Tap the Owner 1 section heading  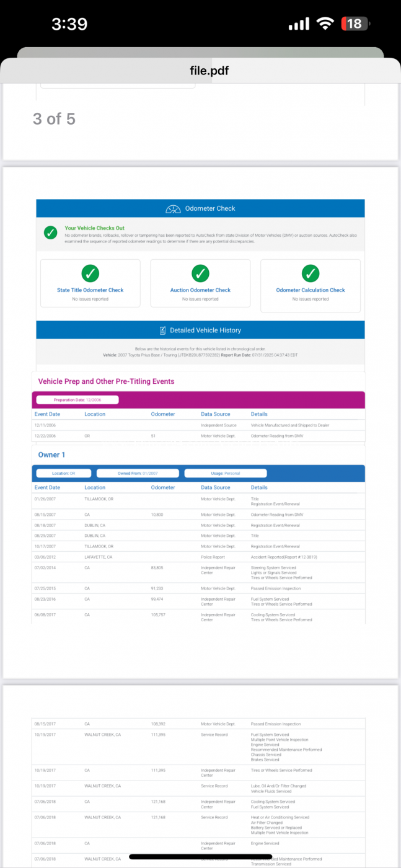tap(53, 454)
